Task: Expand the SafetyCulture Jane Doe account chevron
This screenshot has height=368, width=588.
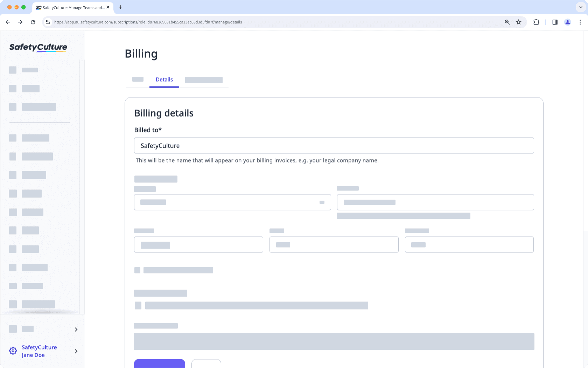Action: (76, 351)
